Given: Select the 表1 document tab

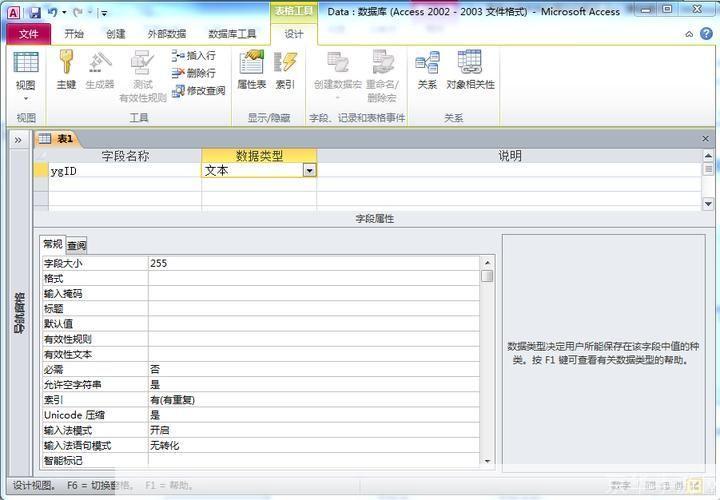Looking at the screenshot, I should tap(57, 139).
